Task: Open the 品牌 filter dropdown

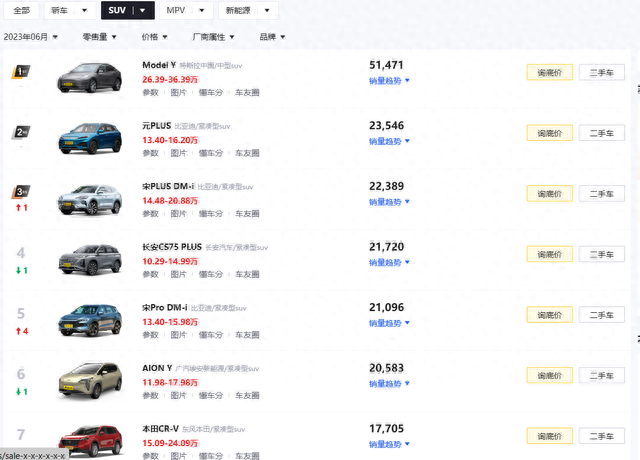Action: [x=272, y=37]
